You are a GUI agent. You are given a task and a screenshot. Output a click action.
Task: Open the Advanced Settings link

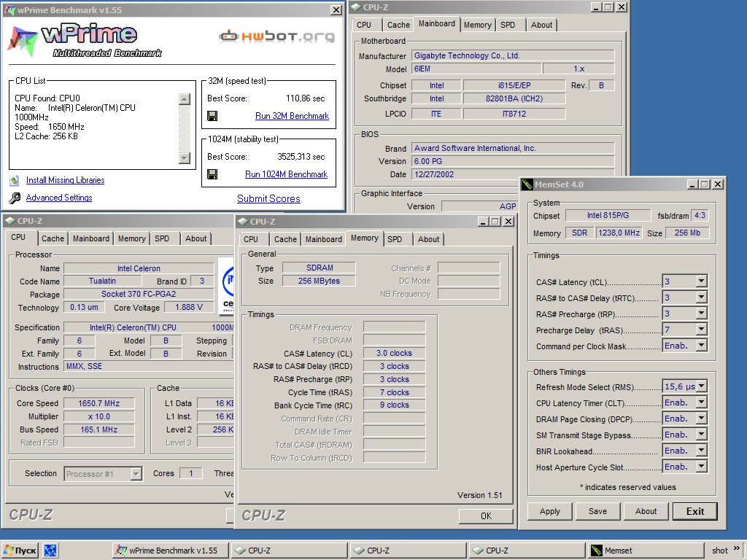tap(59, 198)
